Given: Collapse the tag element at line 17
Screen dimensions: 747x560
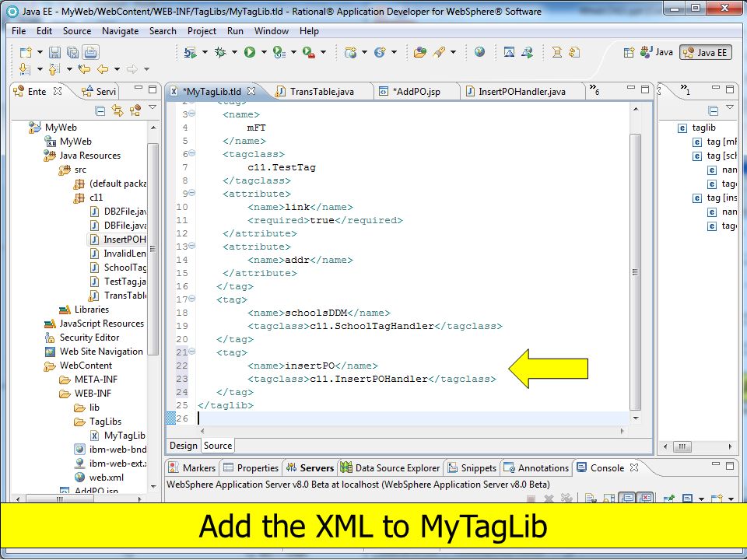Looking at the screenshot, I should [191, 299].
